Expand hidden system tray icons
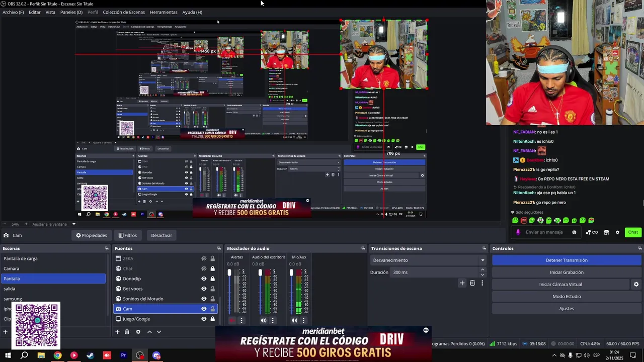 [x=554, y=355]
